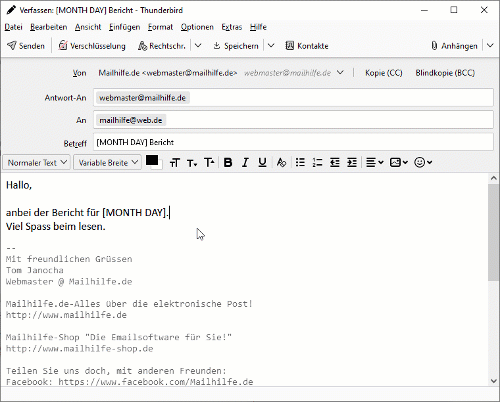Open the Einfügen menu

[x=124, y=27]
